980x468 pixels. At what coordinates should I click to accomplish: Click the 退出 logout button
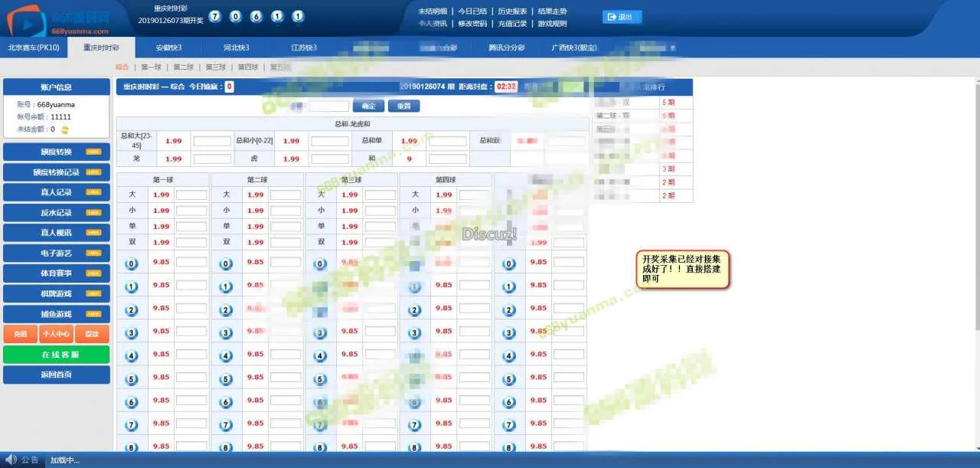(x=622, y=17)
